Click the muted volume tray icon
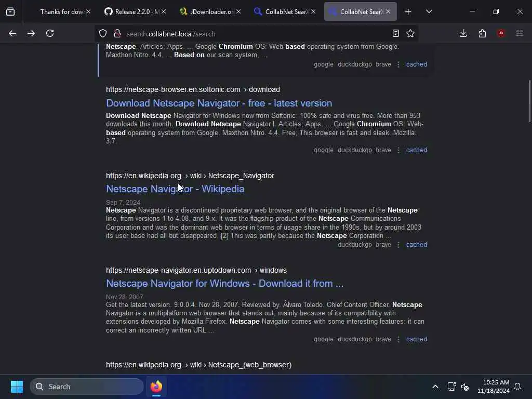 tap(465, 387)
